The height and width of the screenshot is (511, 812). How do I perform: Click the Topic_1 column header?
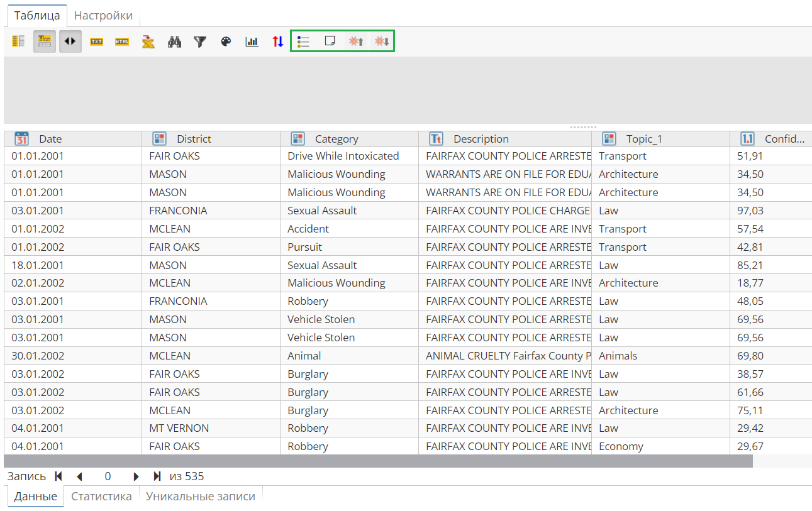point(661,139)
